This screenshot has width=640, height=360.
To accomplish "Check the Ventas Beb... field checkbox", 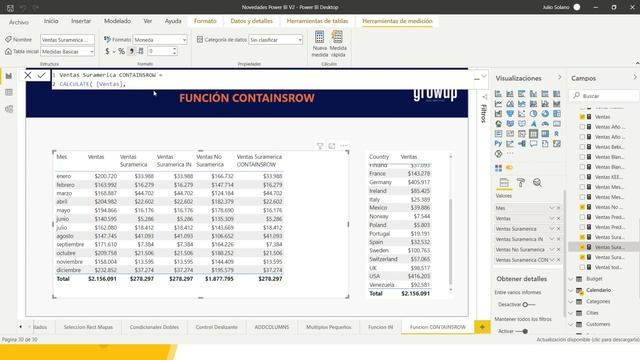I will coord(582,147).
